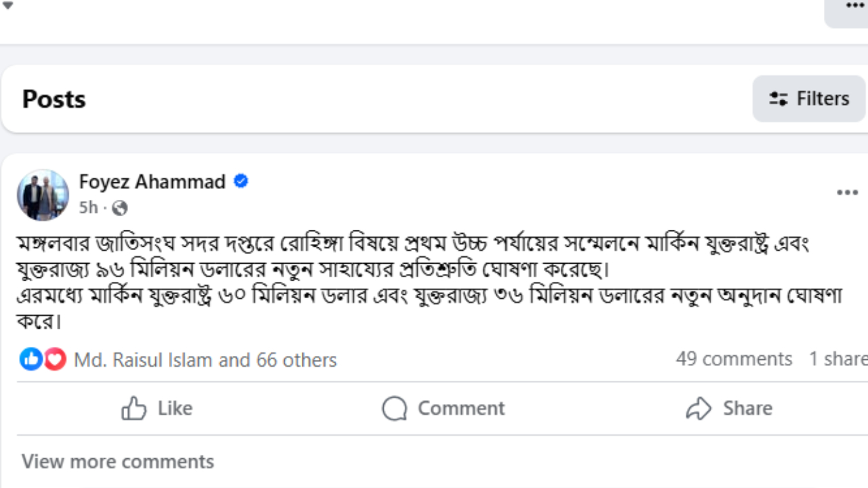
Task: Open the post's three-dot options menu
Action: coord(847,193)
